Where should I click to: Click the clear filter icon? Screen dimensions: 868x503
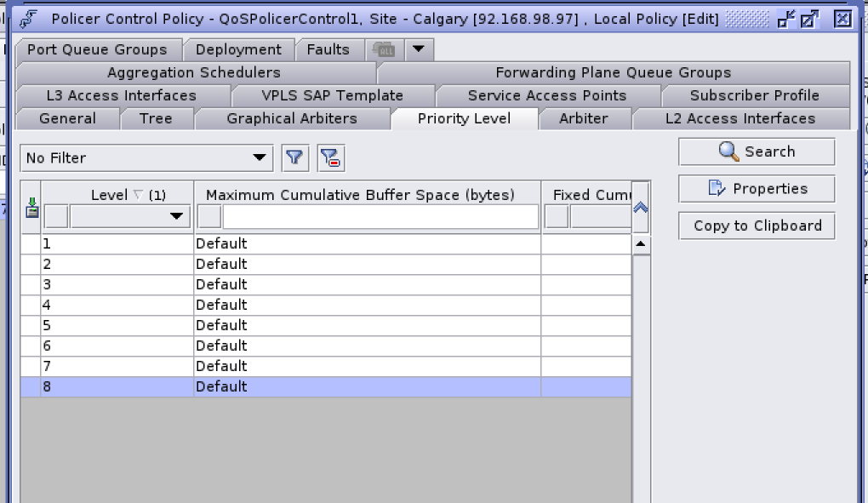pyautogui.click(x=330, y=157)
